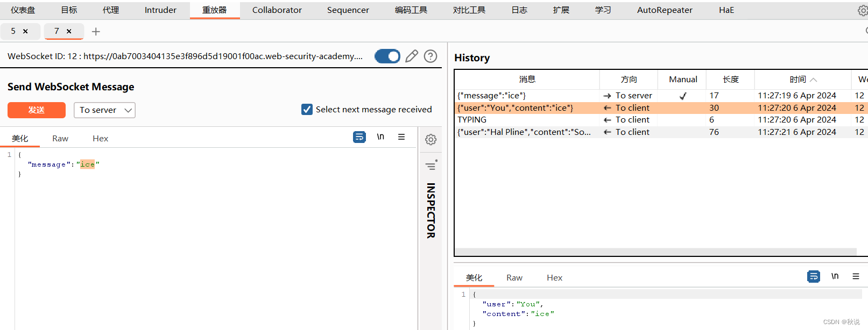This screenshot has width=868, height=330.
Task: Open 日志 logger tab
Action: (519, 10)
